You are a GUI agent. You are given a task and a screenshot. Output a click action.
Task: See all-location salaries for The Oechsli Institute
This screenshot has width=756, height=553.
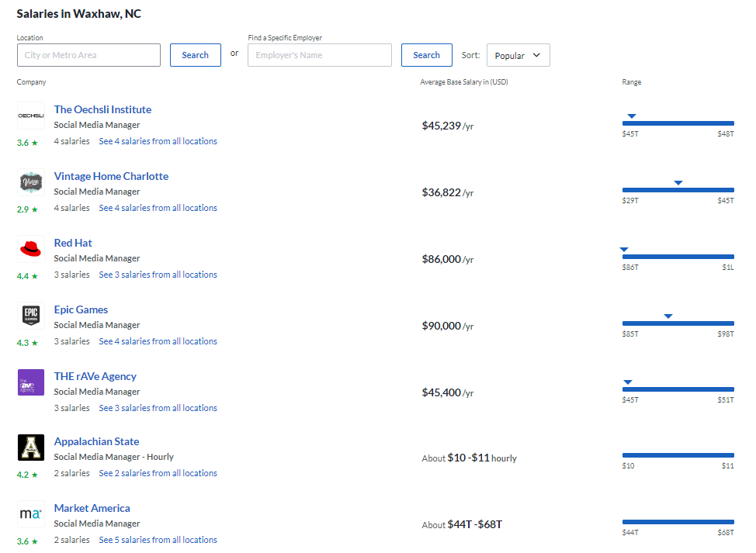click(158, 141)
